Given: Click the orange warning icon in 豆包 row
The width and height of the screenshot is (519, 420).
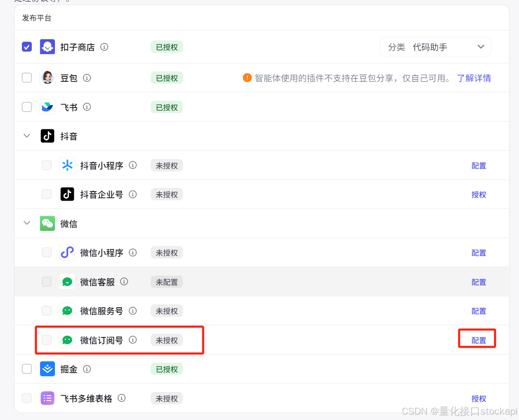Looking at the screenshot, I should (247, 78).
